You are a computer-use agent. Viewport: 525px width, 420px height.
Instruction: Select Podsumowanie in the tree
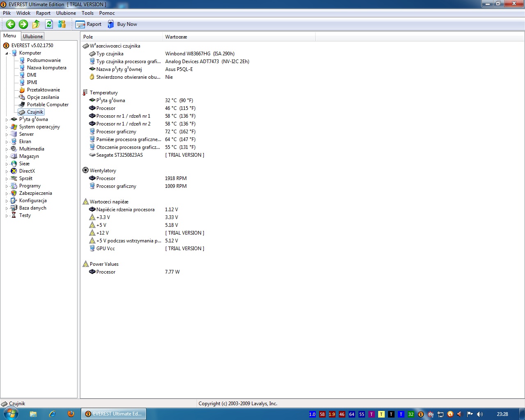pyautogui.click(x=44, y=60)
